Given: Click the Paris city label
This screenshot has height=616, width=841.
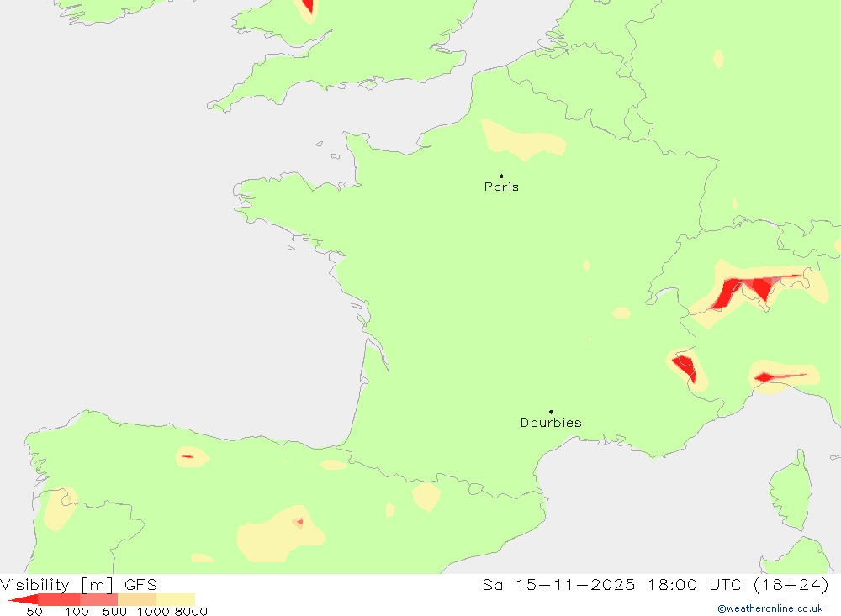Looking at the screenshot, I should coord(501,187).
